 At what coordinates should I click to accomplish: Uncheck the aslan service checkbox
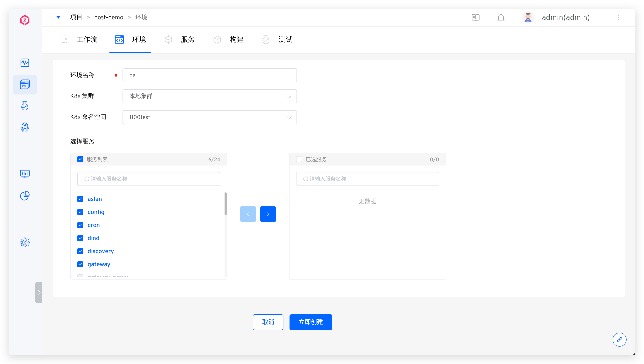point(80,199)
